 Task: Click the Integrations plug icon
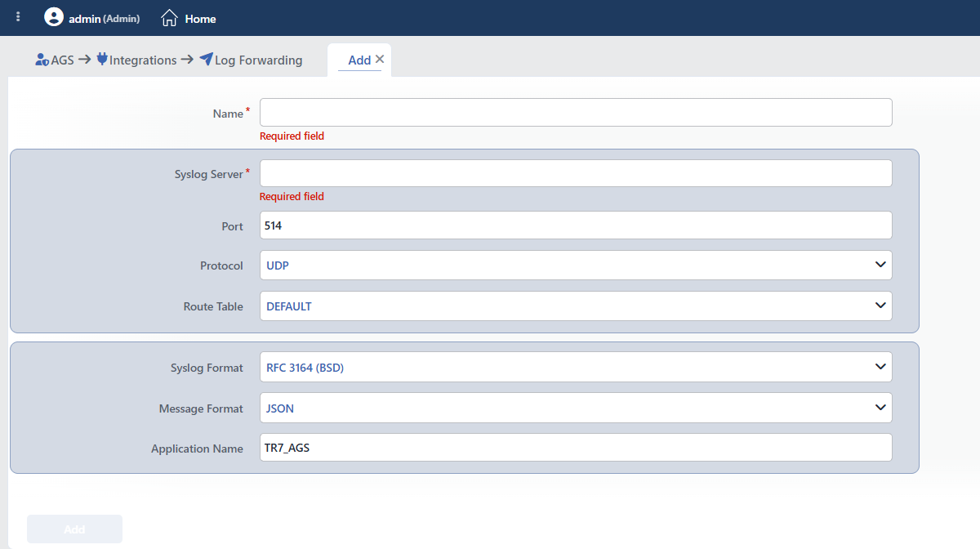(102, 60)
